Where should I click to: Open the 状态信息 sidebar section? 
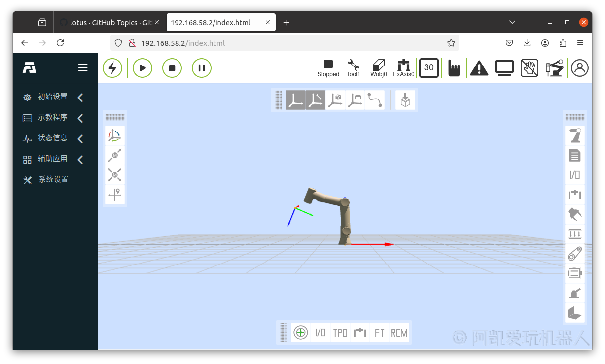pyautogui.click(x=52, y=138)
